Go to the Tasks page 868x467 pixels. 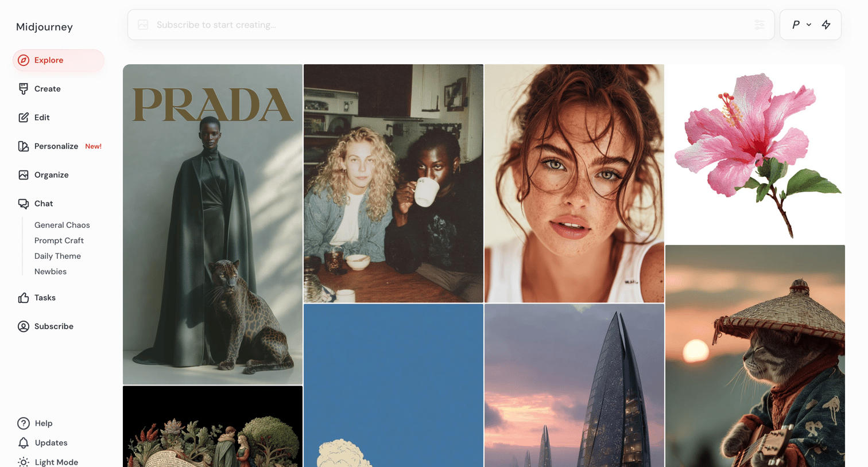coord(59,298)
